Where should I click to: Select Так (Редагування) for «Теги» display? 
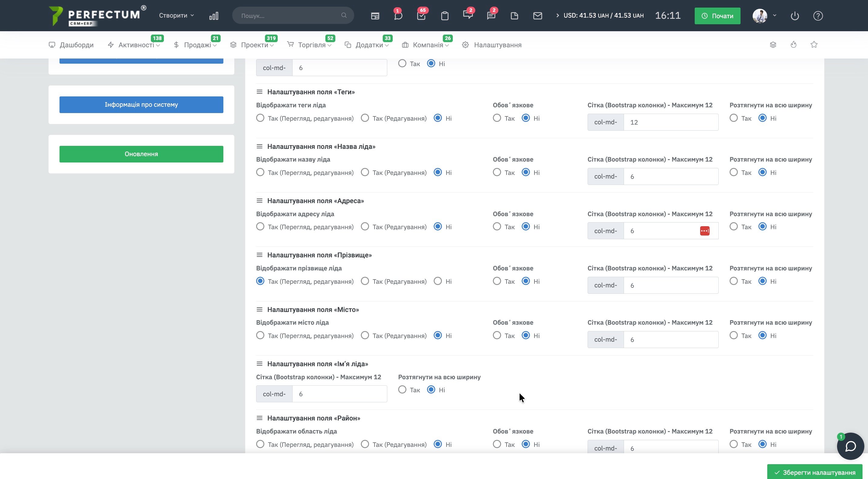365,118
